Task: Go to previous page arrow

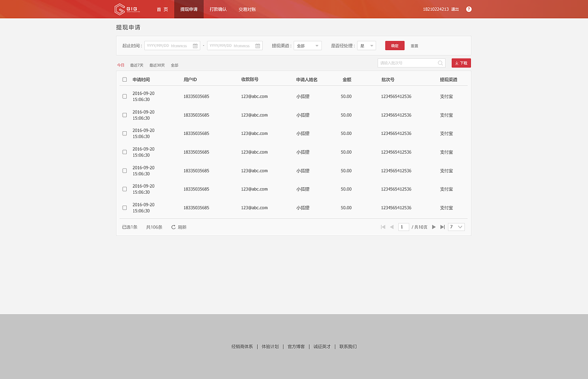Action: click(392, 227)
